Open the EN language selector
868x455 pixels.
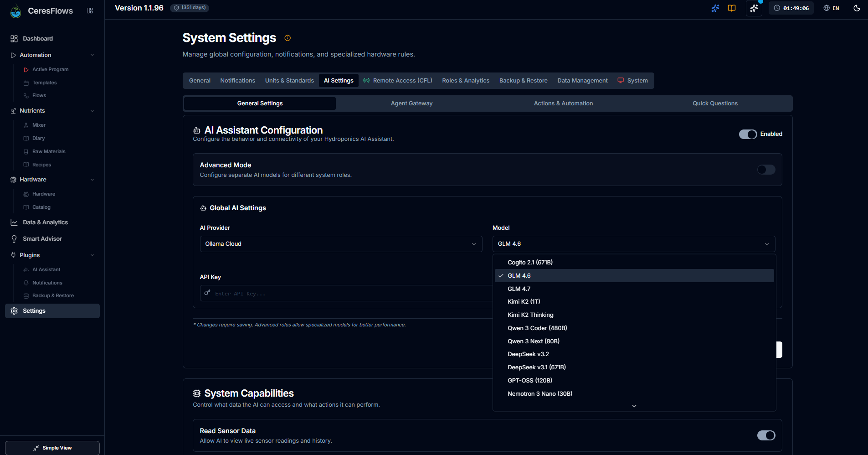click(832, 8)
